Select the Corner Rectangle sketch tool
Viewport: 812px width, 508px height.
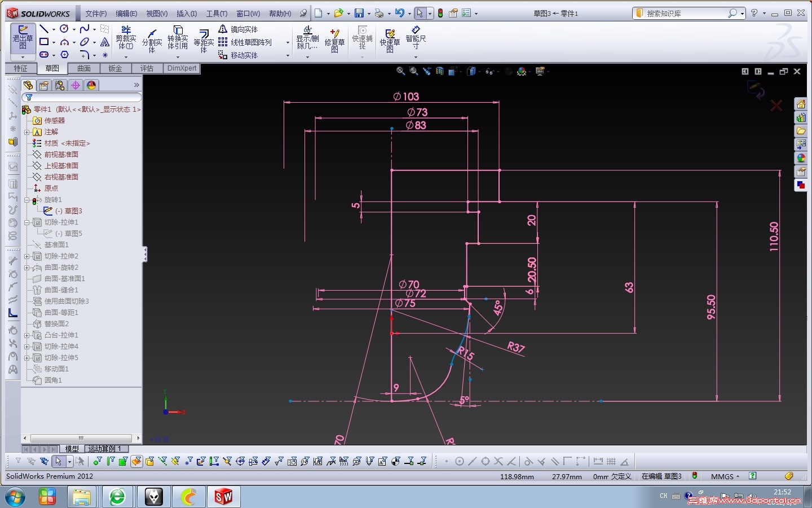pyautogui.click(x=44, y=42)
